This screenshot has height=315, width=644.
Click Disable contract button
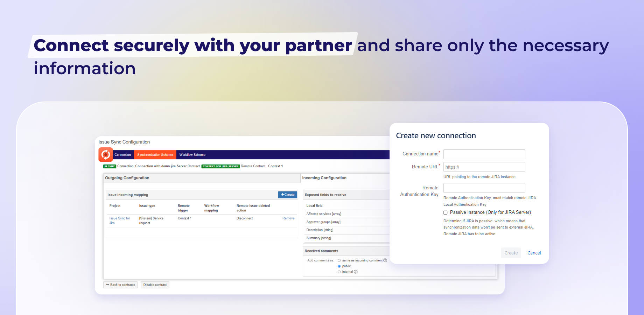click(155, 285)
